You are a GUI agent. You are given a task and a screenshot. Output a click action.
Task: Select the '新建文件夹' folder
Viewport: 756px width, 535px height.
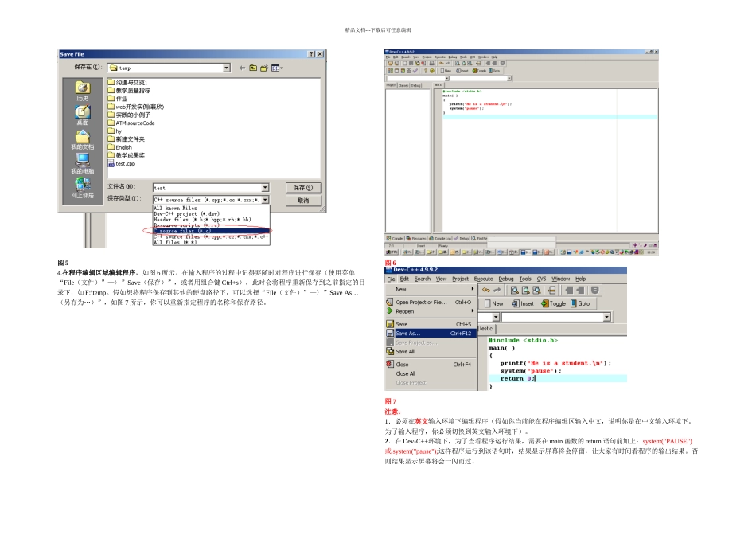(127, 139)
